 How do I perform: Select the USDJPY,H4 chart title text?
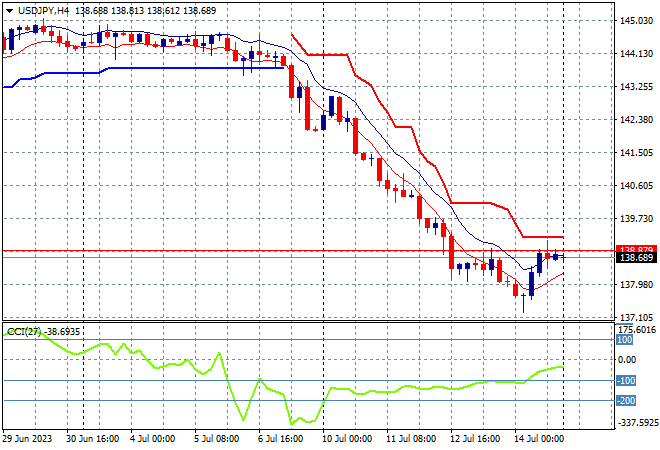click(43, 11)
